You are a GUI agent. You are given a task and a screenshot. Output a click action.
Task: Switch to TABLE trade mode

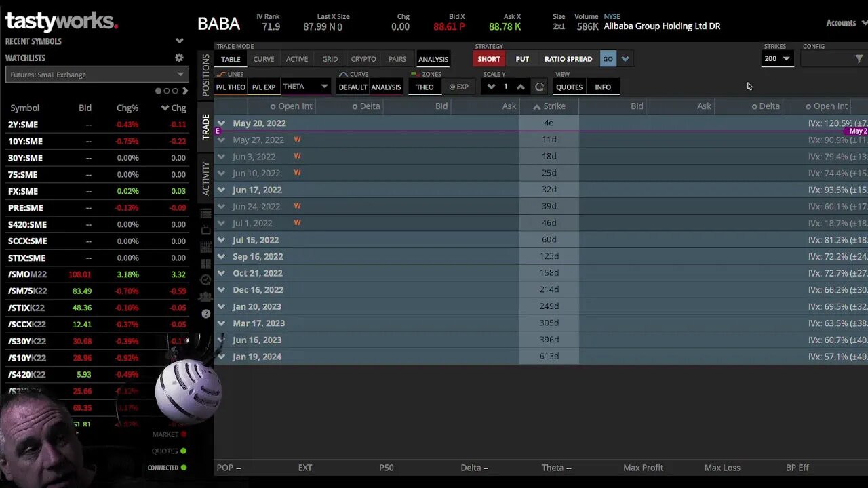(231, 59)
